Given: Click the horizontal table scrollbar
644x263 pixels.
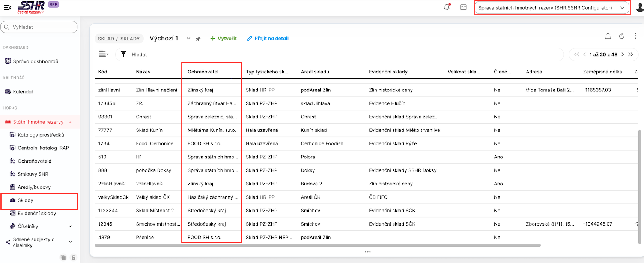Looking at the screenshot, I should [x=317, y=245].
